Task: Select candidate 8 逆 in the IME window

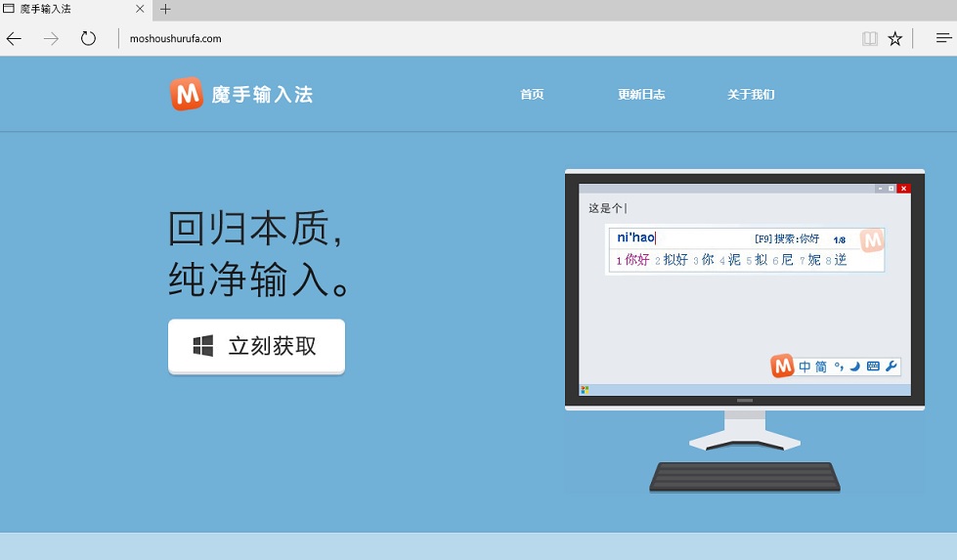Action: click(x=836, y=260)
